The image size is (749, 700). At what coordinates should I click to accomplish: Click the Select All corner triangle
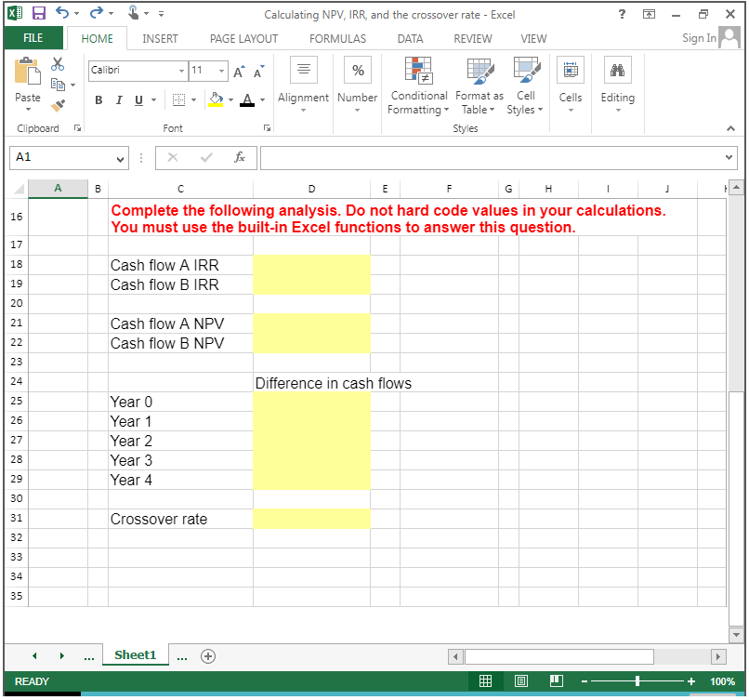tap(19, 189)
